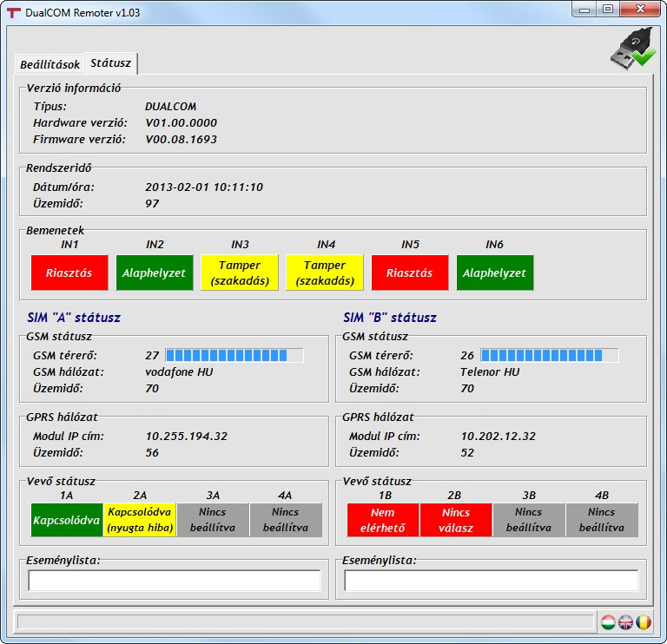Viewport: 667px width, 644px height.
Task: Click SIM B GSM signal strength bar
Action: [550, 355]
